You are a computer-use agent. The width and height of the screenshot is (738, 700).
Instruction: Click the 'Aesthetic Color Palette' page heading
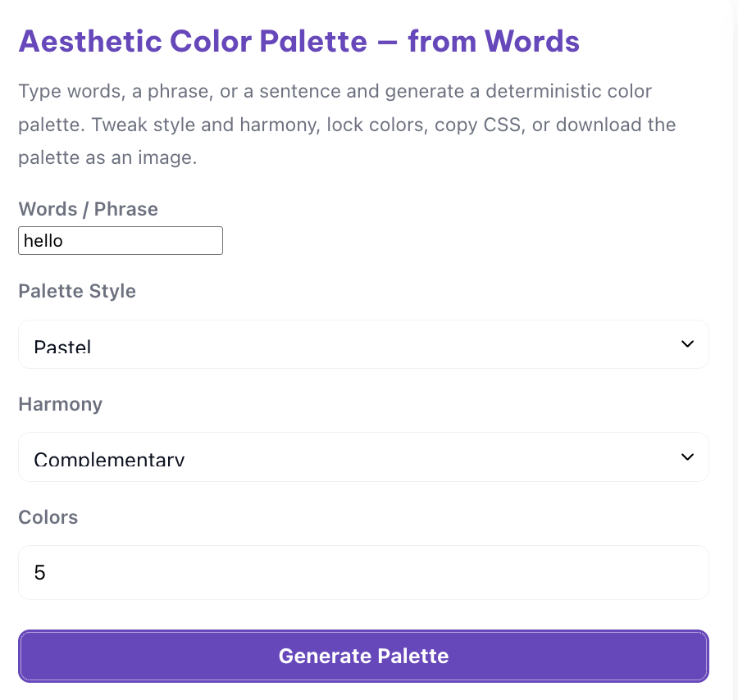click(193, 41)
